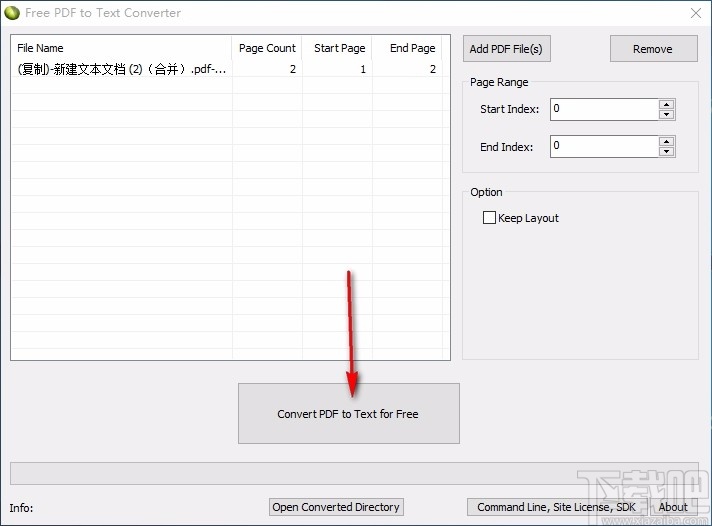Screen dimensions: 712x526
Task: Close the Free PDF to Text Converter window
Action: pyautogui.click(x=695, y=13)
